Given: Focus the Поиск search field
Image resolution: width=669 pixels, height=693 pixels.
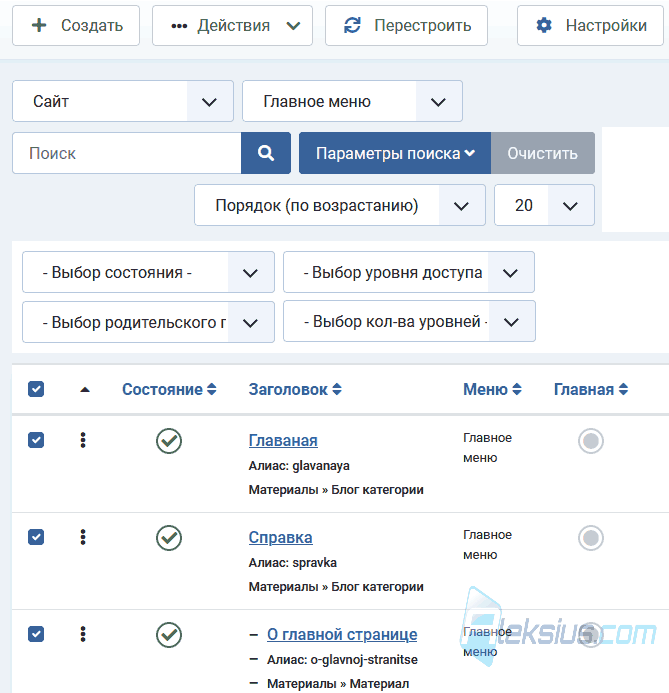Looking at the screenshot, I should pos(127,153).
